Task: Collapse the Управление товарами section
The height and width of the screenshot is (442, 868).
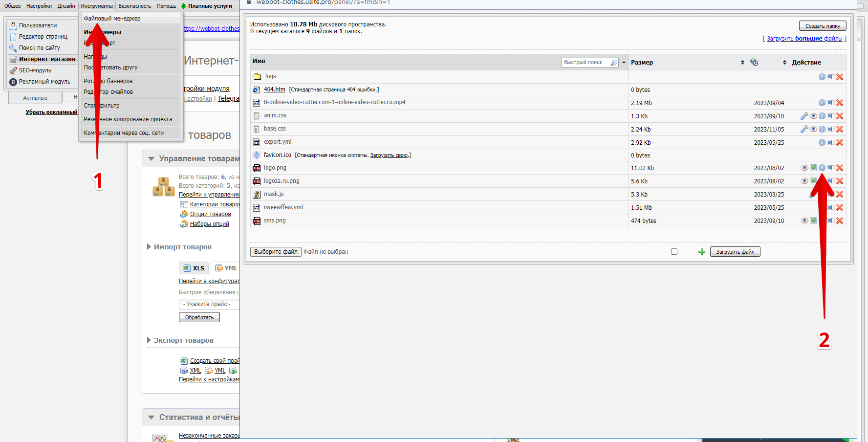Action: pos(152,159)
